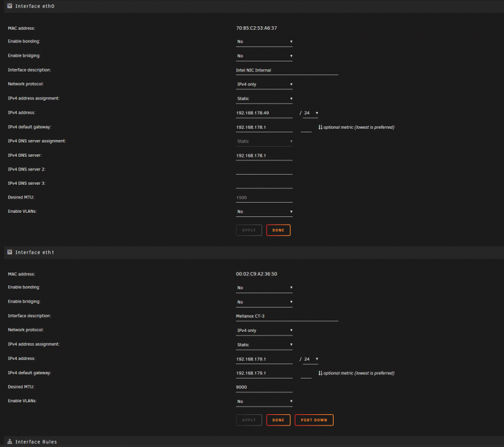The width and height of the screenshot is (504, 447).
Task: Select MAC address 00:02:C9:A2:36:50 text
Action: [x=257, y=274]
